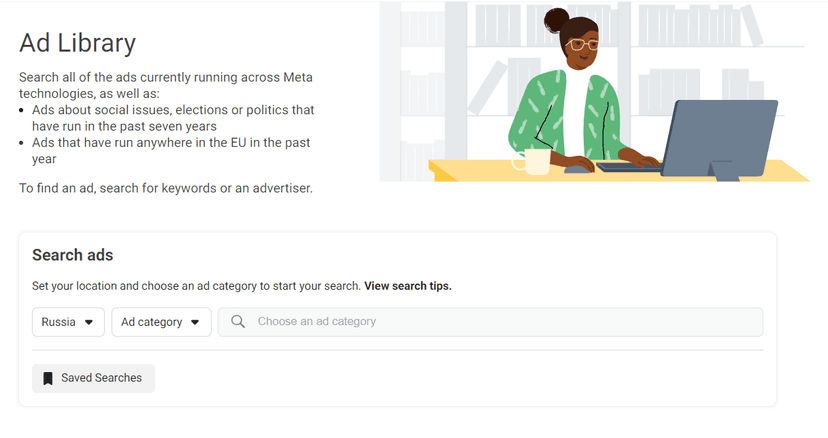Click the keyboard in the illustration

click(629, 167)
